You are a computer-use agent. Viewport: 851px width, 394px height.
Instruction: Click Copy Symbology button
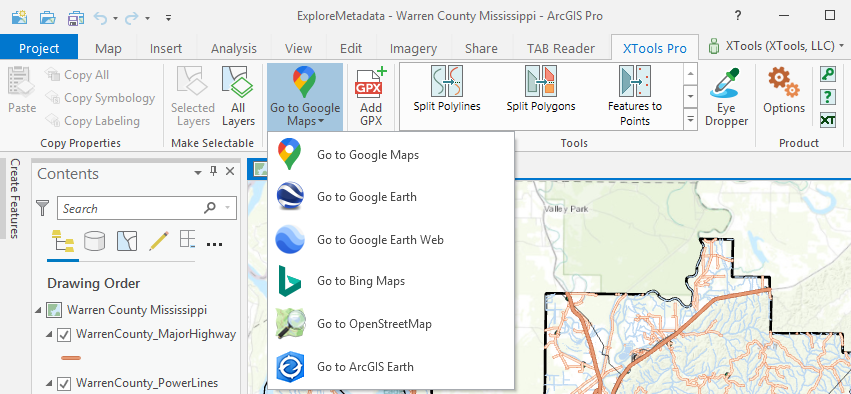pyautogui.click(x=100, y=98)
